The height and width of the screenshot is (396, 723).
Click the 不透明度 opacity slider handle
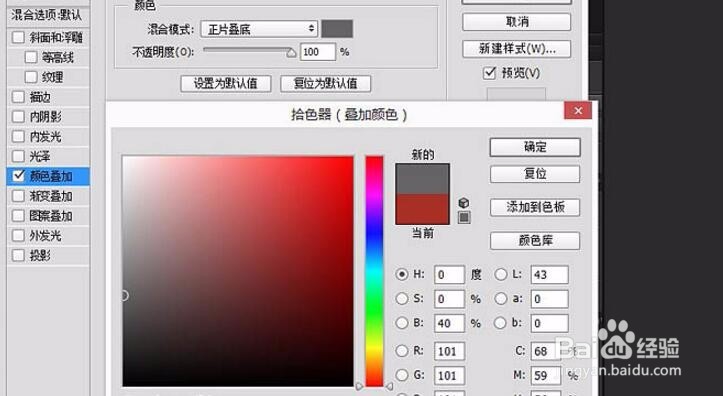point(291,53)
